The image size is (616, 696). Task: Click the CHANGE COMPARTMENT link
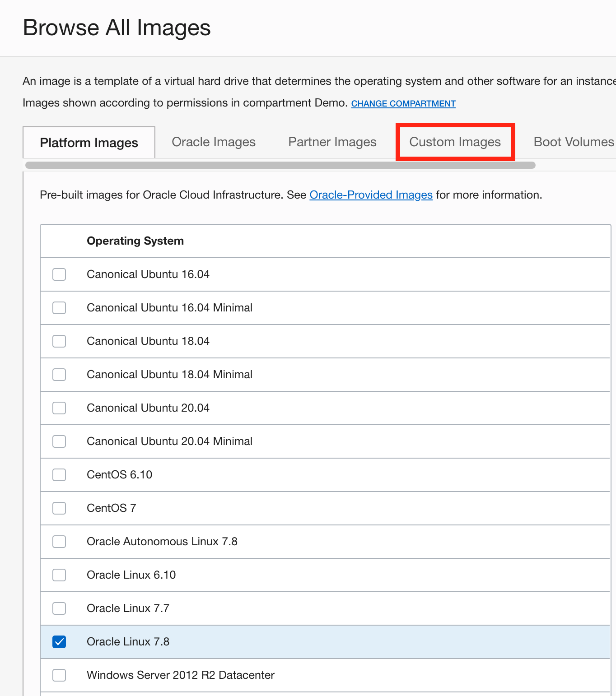(403, 103)
